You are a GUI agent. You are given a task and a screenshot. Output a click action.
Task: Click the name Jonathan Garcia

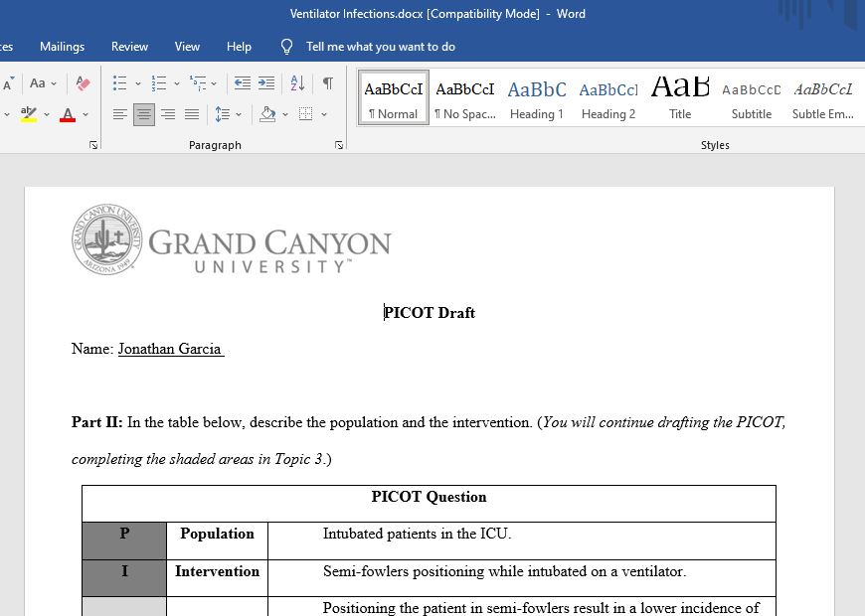coord(170,349)
